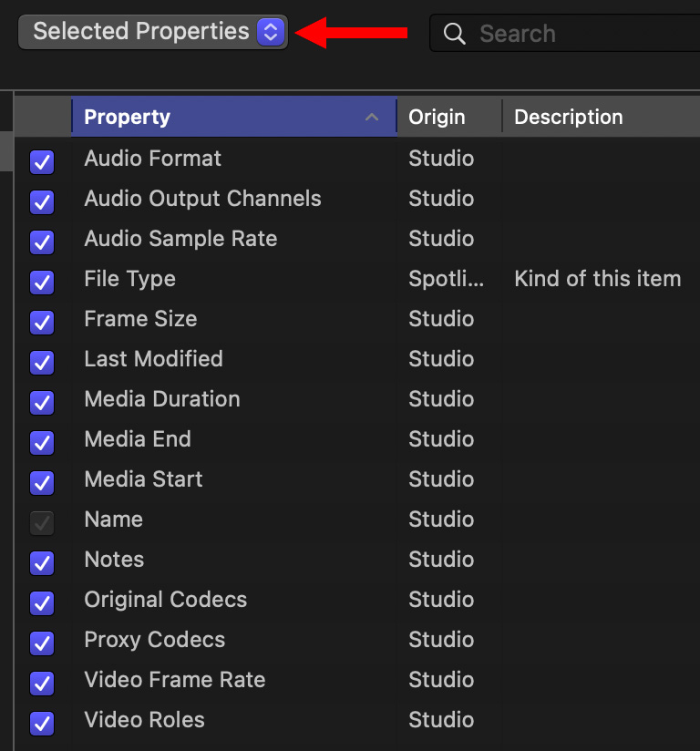Select the Last Modified property row
This screenshot has height=751, width=700.
click(x=357, y=359)
